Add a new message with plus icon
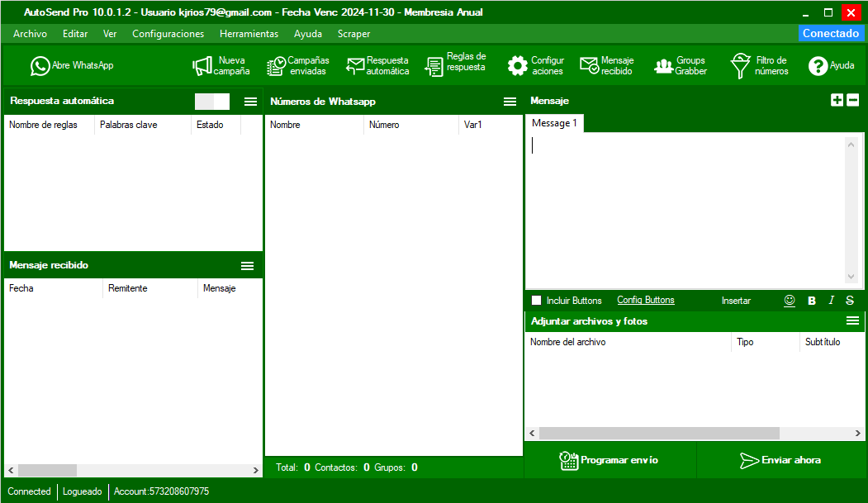 (x=837, y=100)
